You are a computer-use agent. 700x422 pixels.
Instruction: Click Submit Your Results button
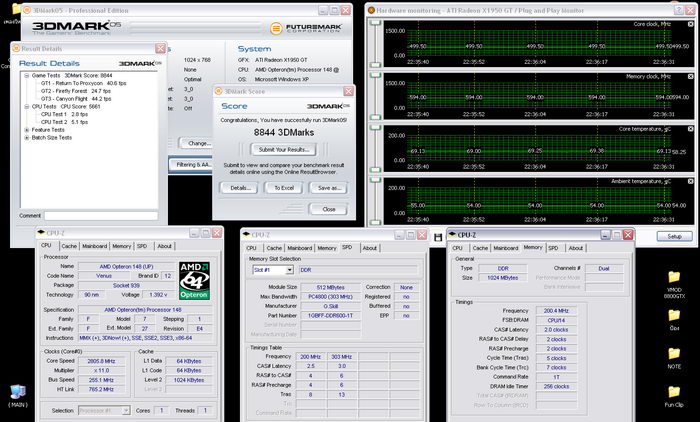(x=283, y=150)
